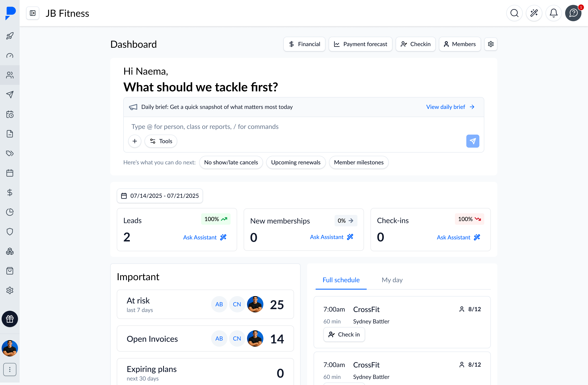The height and width of the screenshot is (385, 588).
Task: Open the first 7:00am CrossFit class title
Action: click(366, 309)
